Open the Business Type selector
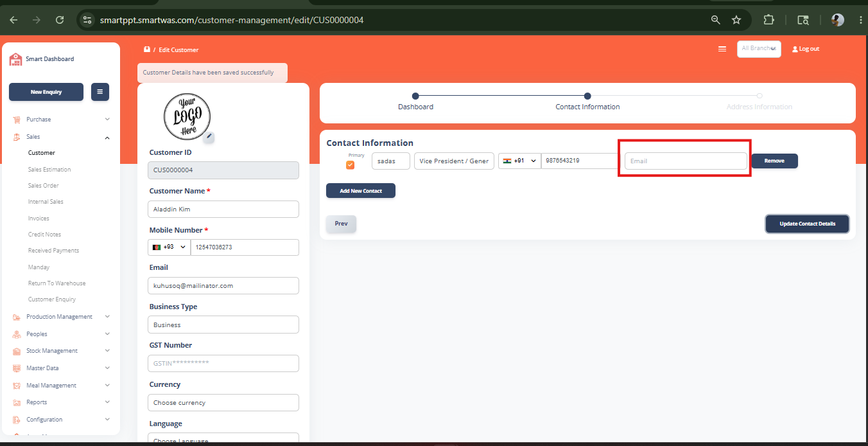The image size is (868, 446). pyautogui.click(x=223, y=325)
